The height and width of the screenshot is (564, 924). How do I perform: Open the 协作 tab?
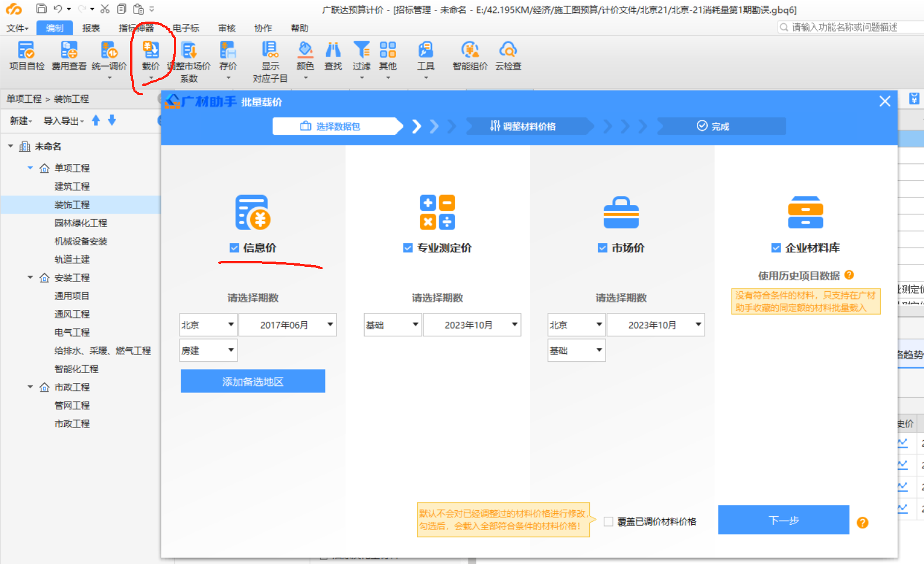click(263, 28)
